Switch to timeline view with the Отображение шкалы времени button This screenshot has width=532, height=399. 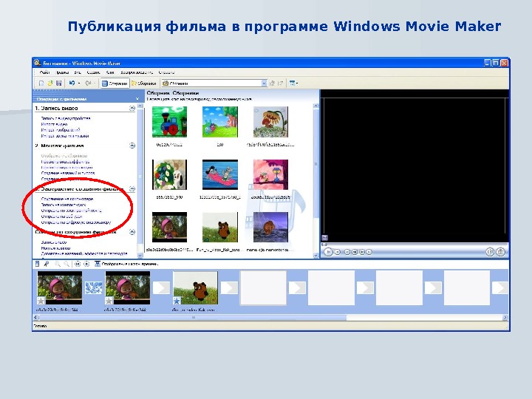coord(126,264)
